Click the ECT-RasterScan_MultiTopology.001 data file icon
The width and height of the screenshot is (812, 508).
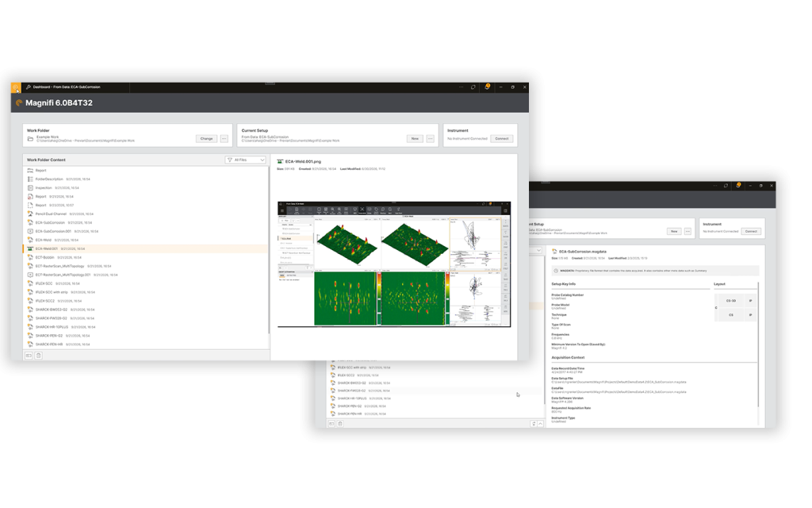click(30, 275)
